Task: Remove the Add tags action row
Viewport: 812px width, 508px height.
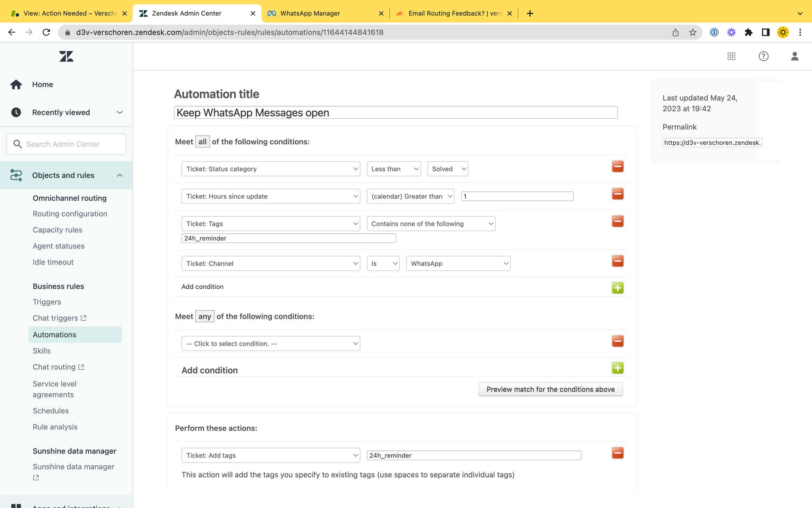Action: (x=618, y=453)
